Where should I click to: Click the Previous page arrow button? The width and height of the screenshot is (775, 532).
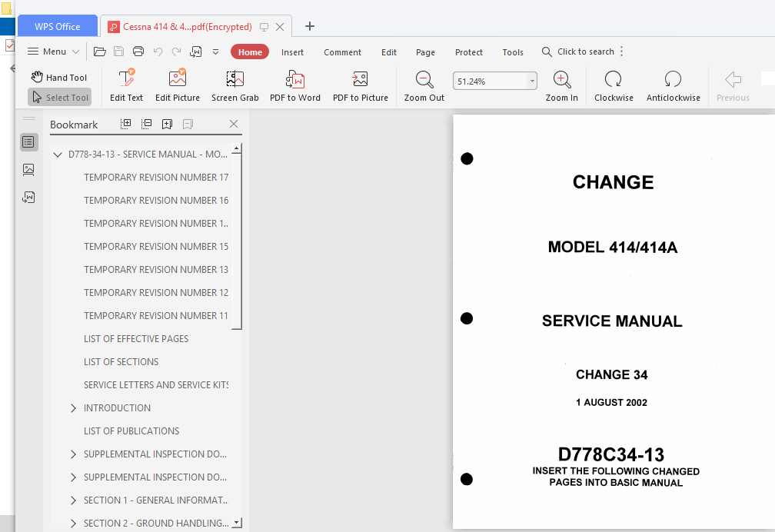(733, 85)
